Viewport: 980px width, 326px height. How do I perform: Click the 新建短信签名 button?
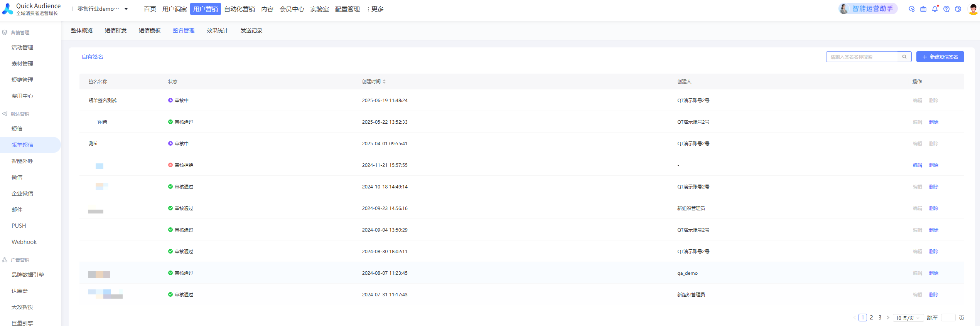click(940, 57)
